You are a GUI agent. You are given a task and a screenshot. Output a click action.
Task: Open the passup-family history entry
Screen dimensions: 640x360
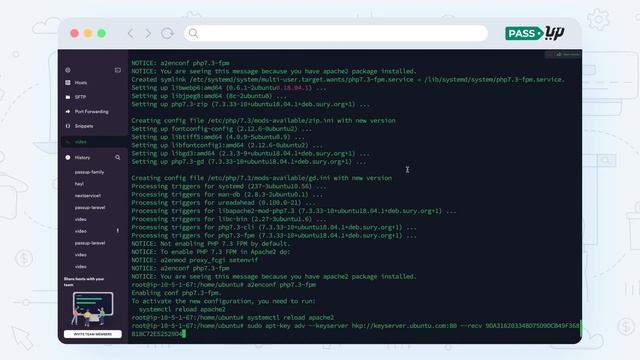[x=89, y=172]
